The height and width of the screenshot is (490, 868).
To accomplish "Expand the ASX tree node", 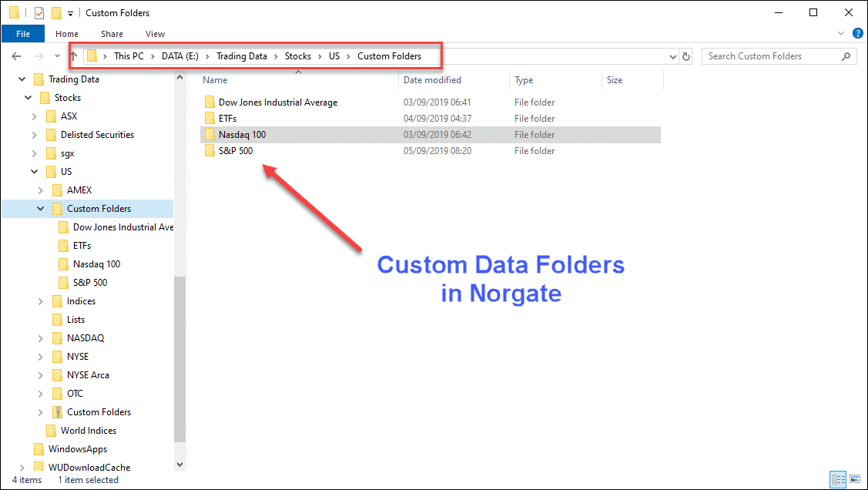I will (x=35, y=116).
